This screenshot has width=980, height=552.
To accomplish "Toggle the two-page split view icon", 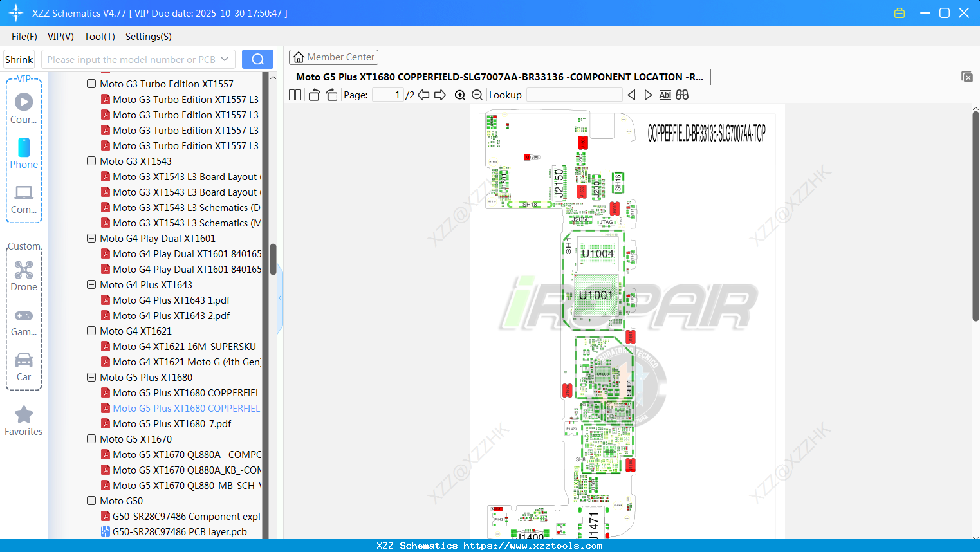I will point(295,95).
